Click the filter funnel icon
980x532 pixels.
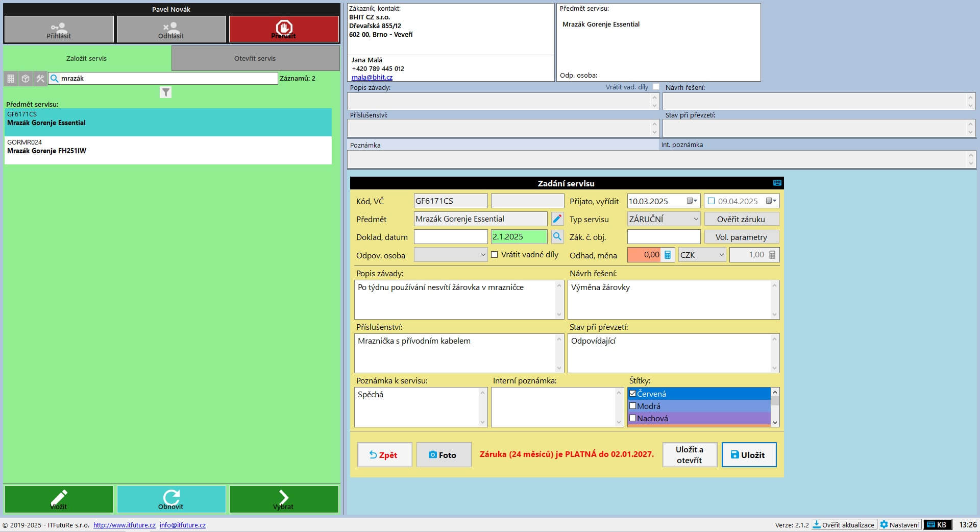[x=165, y=92]
